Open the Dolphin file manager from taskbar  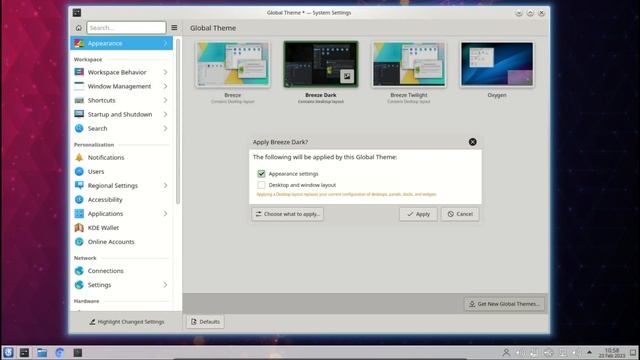tap(42, 352)
